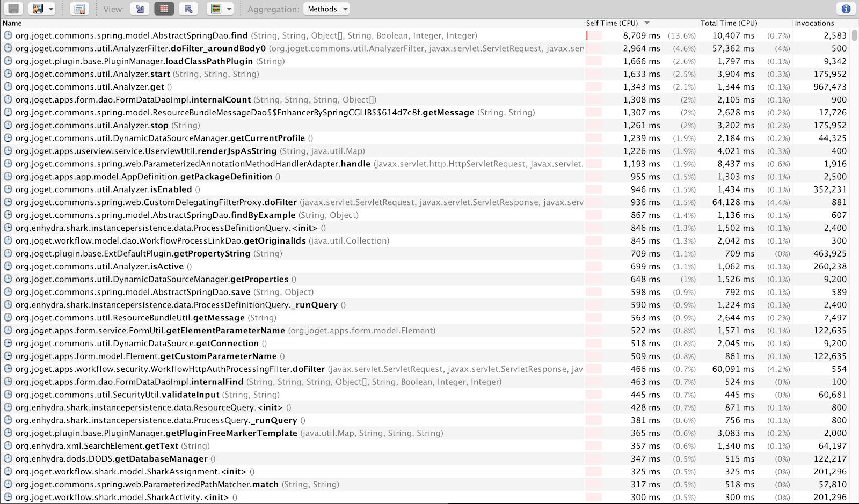Click the clock icon beside SecurityUtil.validateInput

pyautogui.click(x=8, y=395)
